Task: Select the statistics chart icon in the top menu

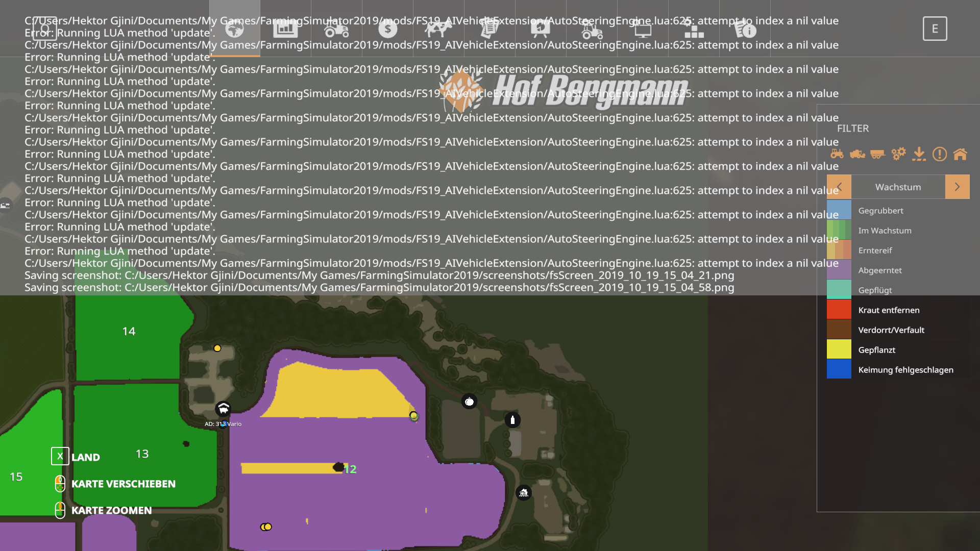Action: click(x=285, y=29)
